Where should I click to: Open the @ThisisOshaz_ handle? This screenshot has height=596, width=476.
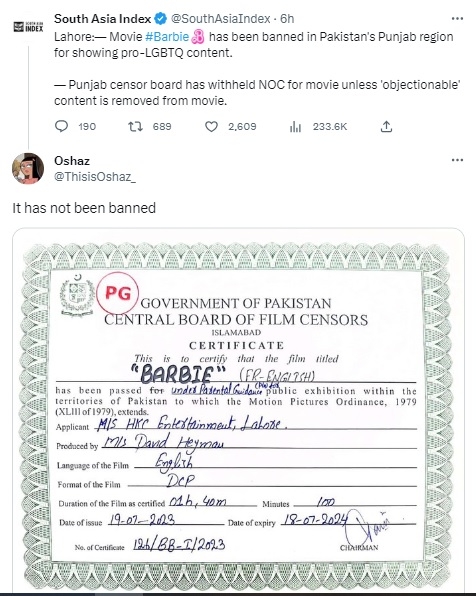click(x=95, y=177)
